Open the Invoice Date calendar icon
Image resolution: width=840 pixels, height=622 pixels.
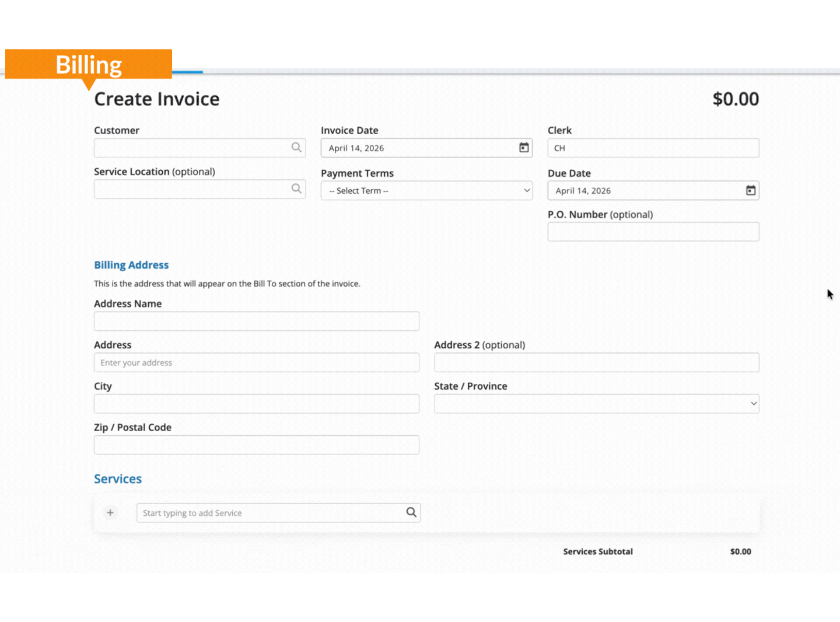[x=524, y=148]
